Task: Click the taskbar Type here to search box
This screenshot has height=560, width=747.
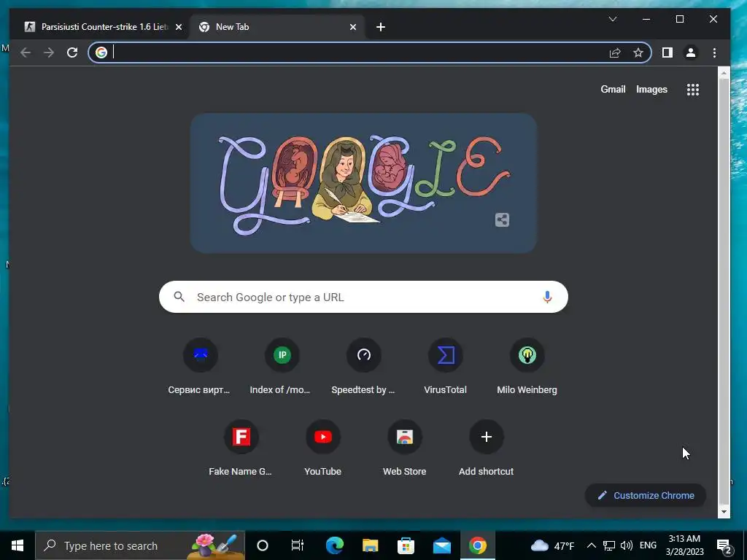Action: coord(140,545)
